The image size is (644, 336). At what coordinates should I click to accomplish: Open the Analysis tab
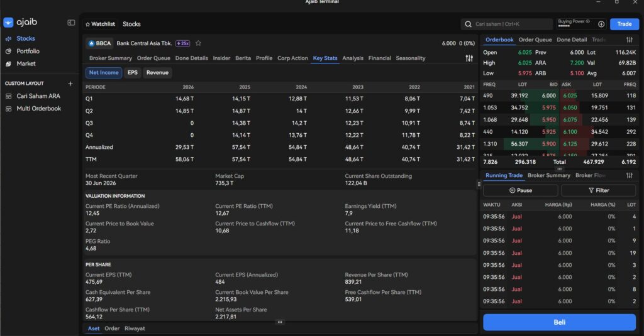pos(353,58)
